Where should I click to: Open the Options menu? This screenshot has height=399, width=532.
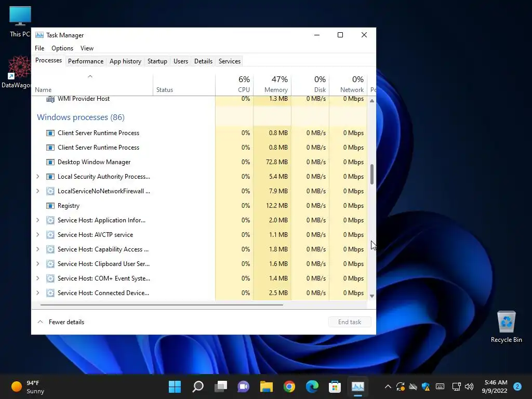tap(62, 48)
